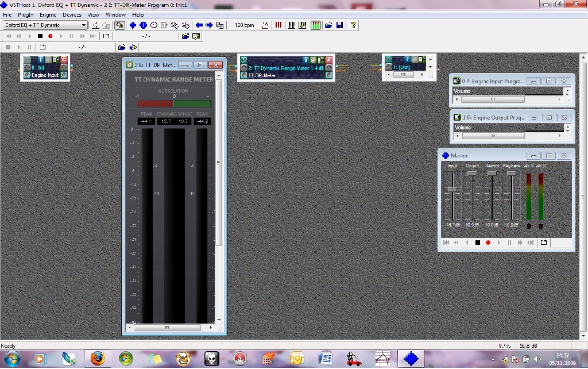Viewport: 588px width, 369px height.
Task: Open the Help menu
Action: (138, 14)
